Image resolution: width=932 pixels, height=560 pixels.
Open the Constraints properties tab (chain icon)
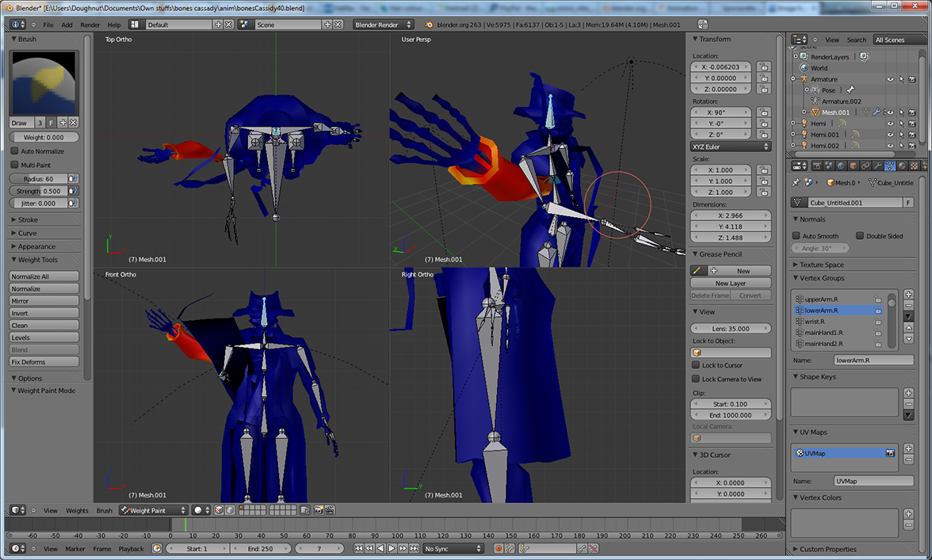(x=865, y=166)
